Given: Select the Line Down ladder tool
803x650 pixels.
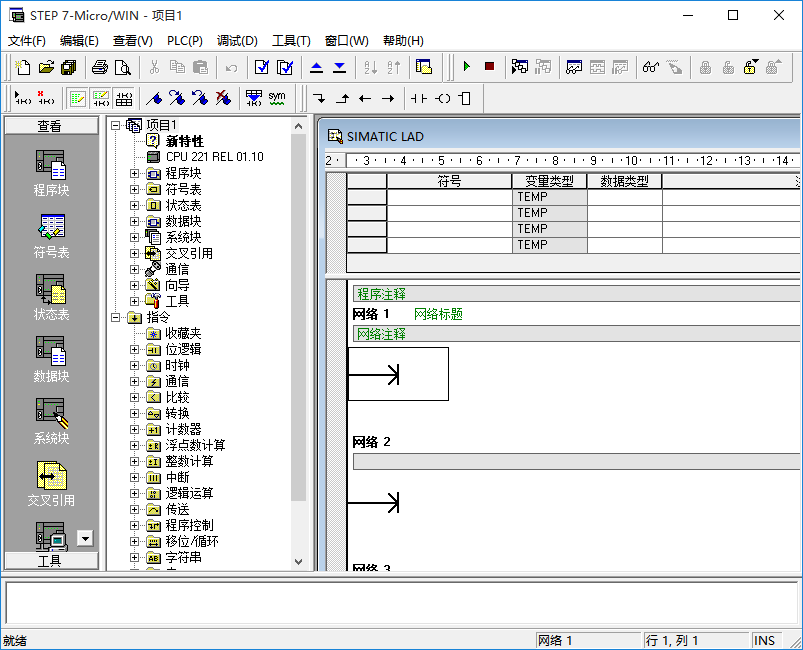Looking at the screenshot, I should coord(319,98).
